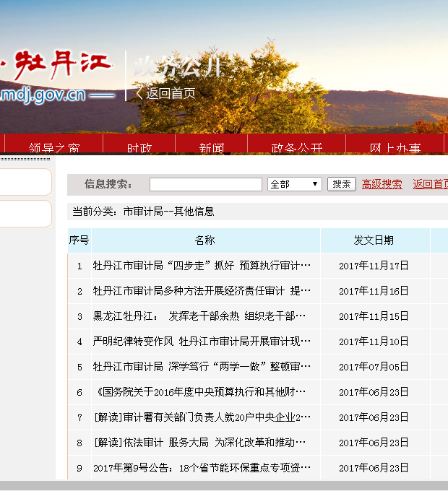
Task: Click the 发文日期 column header
Action: point(374,240)
